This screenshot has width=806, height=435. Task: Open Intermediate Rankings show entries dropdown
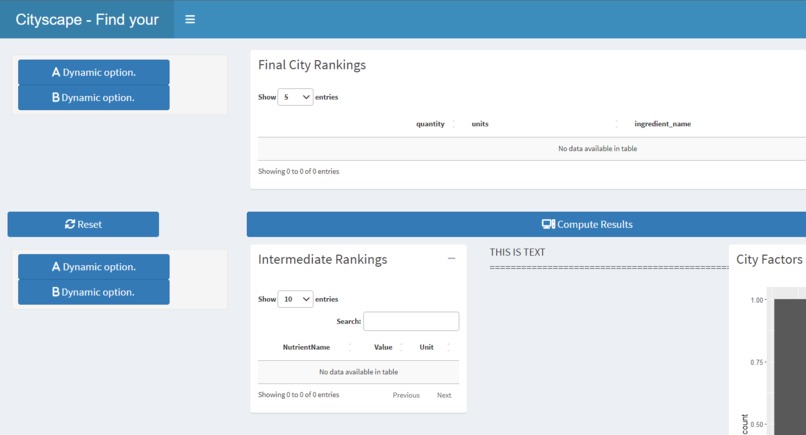(295, 299)
